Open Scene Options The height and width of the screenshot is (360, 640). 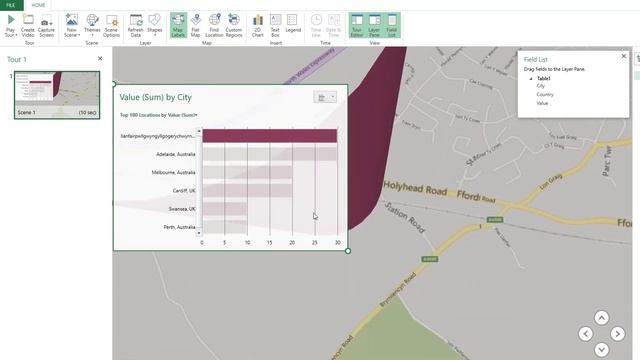(x=111, y=26)
